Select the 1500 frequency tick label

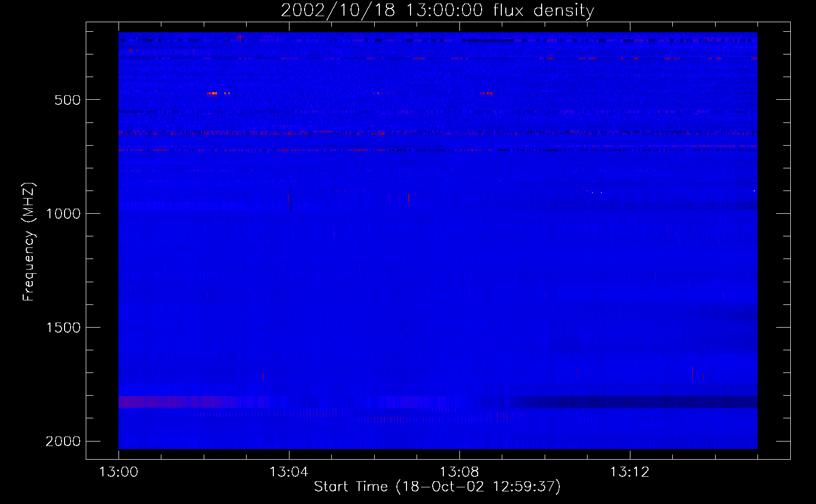pos(63,328)
